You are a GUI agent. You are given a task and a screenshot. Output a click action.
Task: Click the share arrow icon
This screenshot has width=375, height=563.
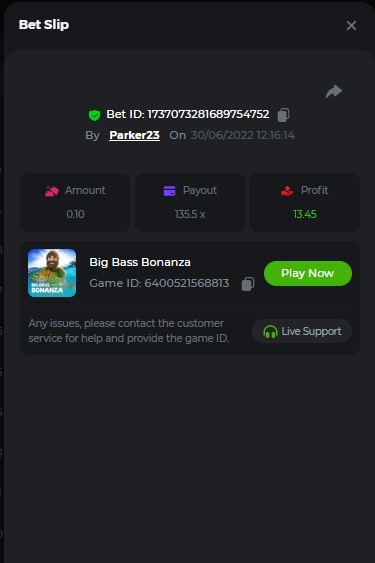coord(334,92)
